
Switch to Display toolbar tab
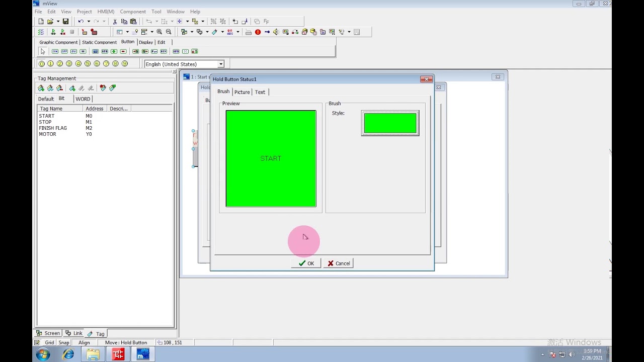146,42
